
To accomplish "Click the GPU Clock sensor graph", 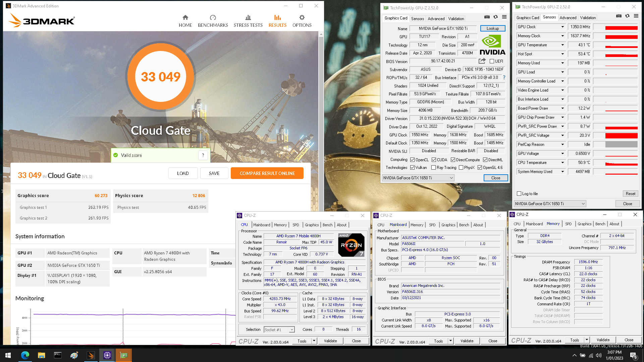I will tap(615, 27).
